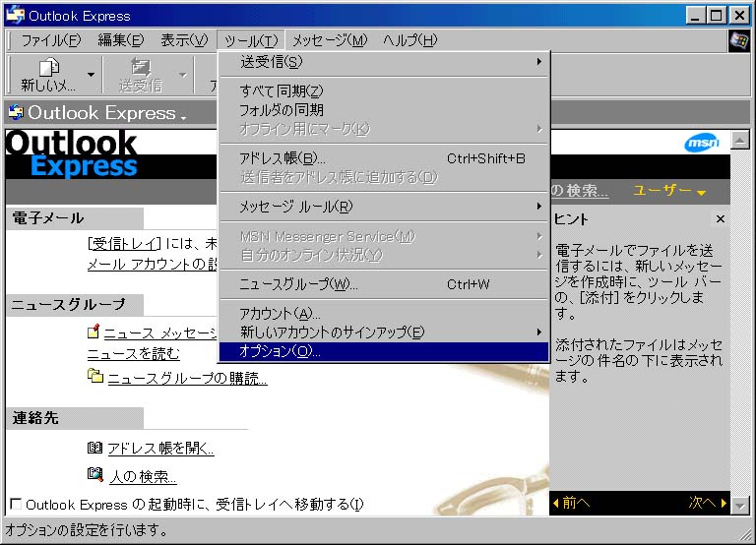Open the Edit (編集) menu

120,40
